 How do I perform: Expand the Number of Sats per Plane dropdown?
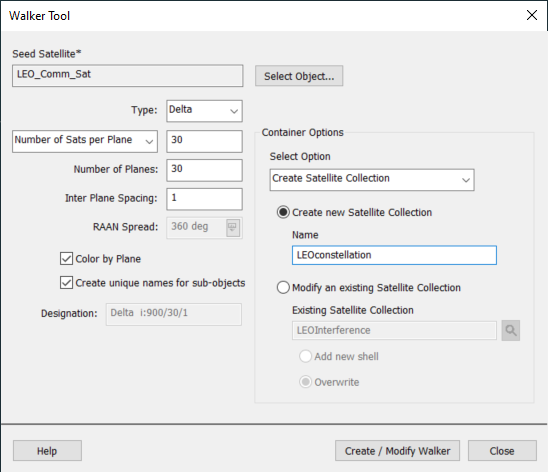tap(85, 141)
